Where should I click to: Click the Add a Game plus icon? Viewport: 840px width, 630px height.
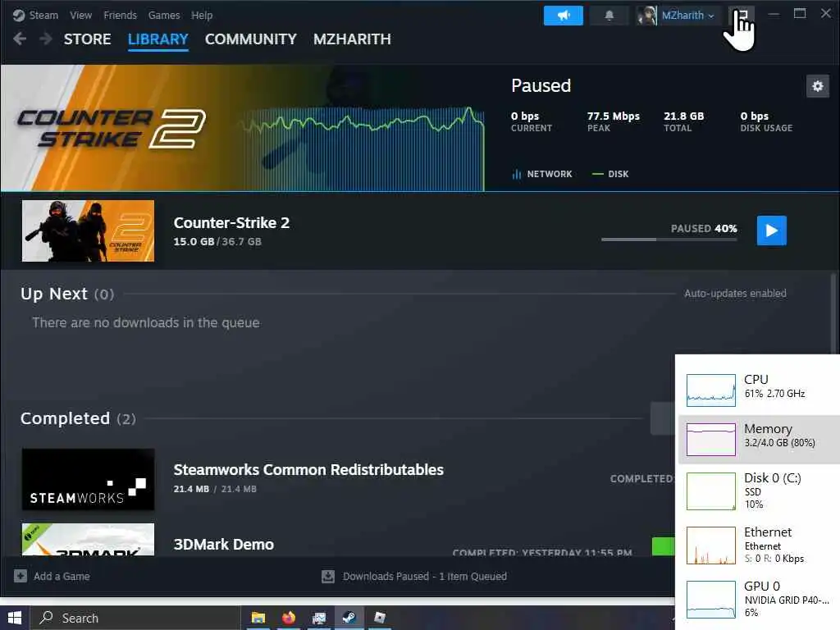click(x=21, y=577)
